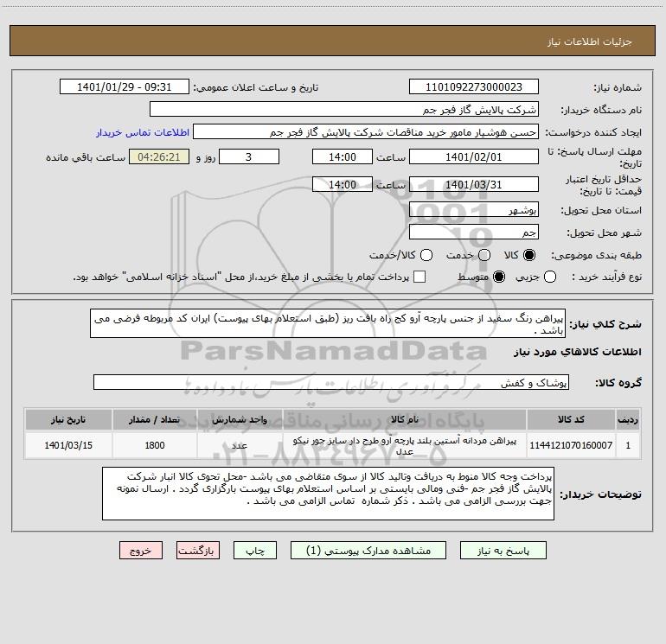The height and width of the screenshot is (644, 666).
Task: Open مشاهده مدارک پیوستی (1) attachments
Action: coord(368,550)
